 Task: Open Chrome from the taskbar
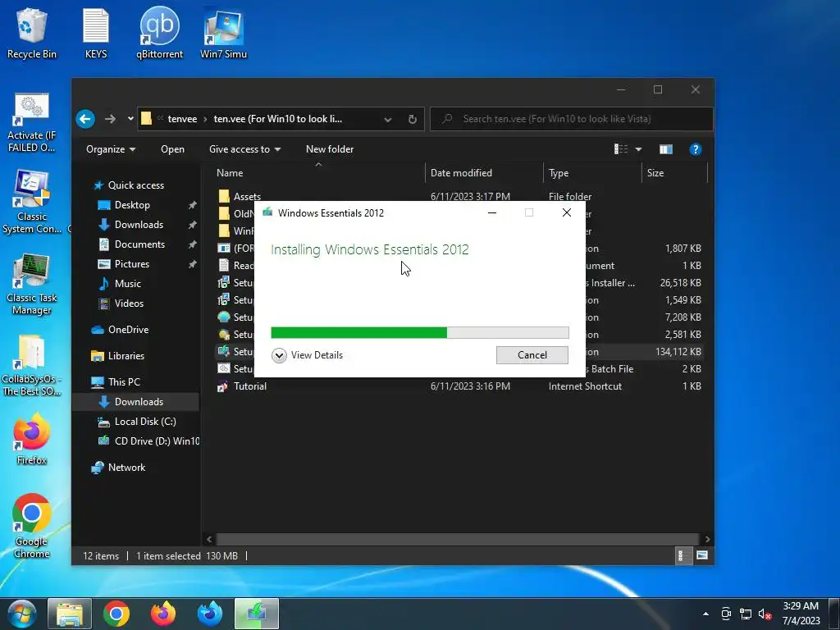pyautogui.click(x=116, y=614)
